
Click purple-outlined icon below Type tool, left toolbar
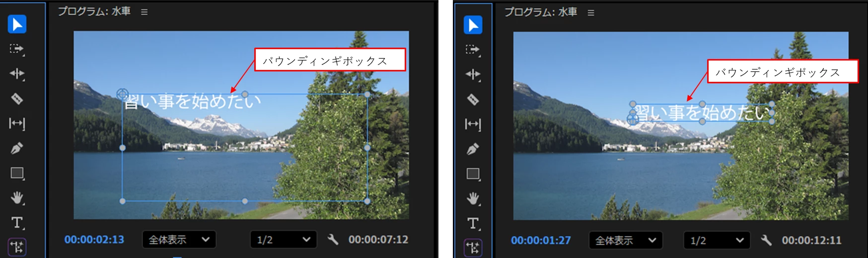tap(17, 247)
